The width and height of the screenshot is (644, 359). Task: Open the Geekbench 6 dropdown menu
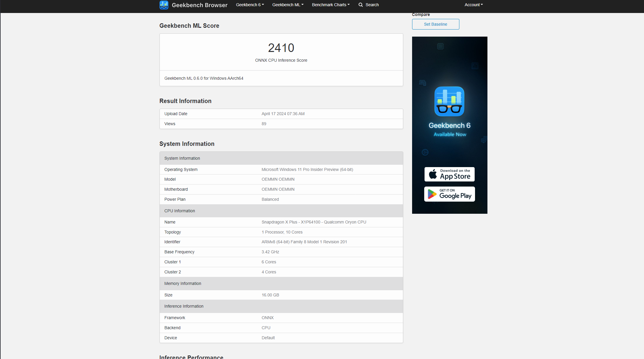click(249, 5)
